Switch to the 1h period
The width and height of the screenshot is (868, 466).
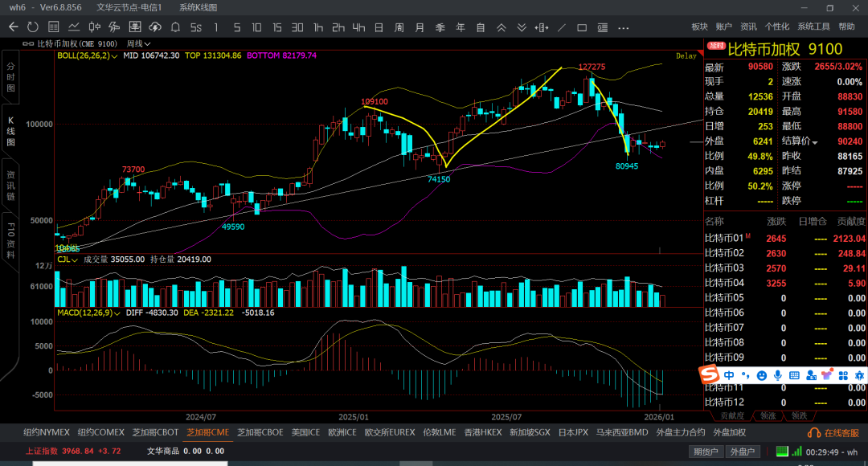[x=318, y=27]
